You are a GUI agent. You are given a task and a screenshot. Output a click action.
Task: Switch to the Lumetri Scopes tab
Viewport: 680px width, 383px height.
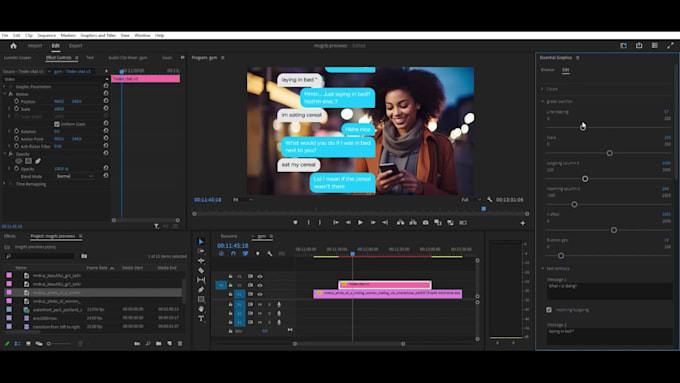point(17,58)
